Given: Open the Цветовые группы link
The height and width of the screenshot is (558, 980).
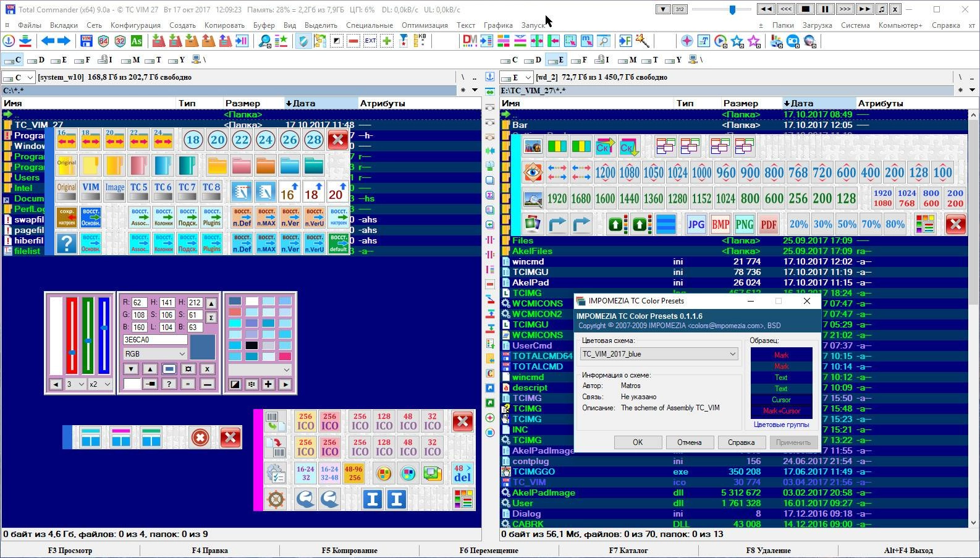Looking at the screenshot, I should [x=781, y=425].
